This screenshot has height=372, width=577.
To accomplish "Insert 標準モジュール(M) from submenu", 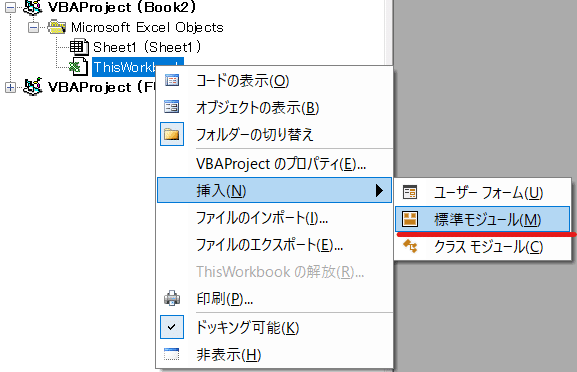I will click(482, 219).
